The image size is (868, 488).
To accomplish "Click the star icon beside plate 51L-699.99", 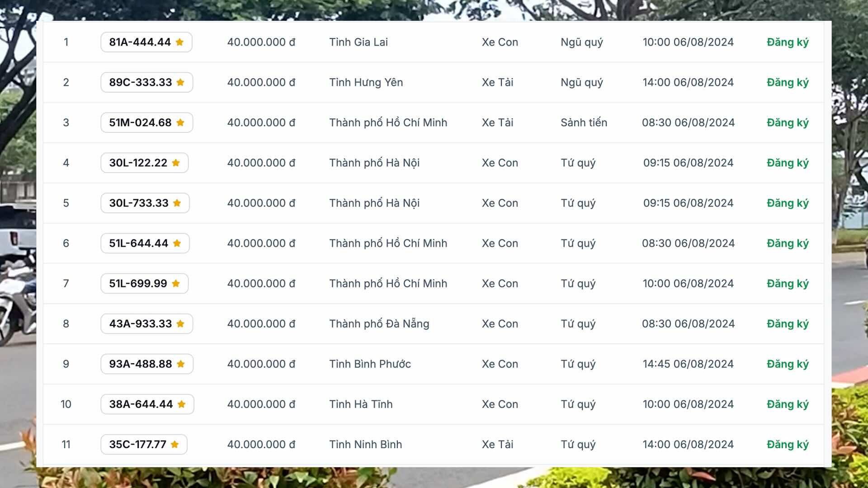I will tap(176, 283).
